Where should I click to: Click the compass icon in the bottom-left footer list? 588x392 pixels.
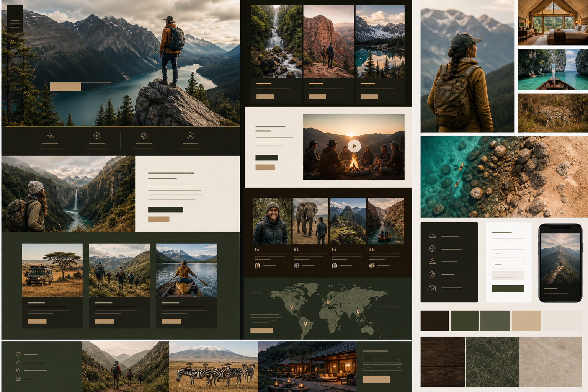18,354
